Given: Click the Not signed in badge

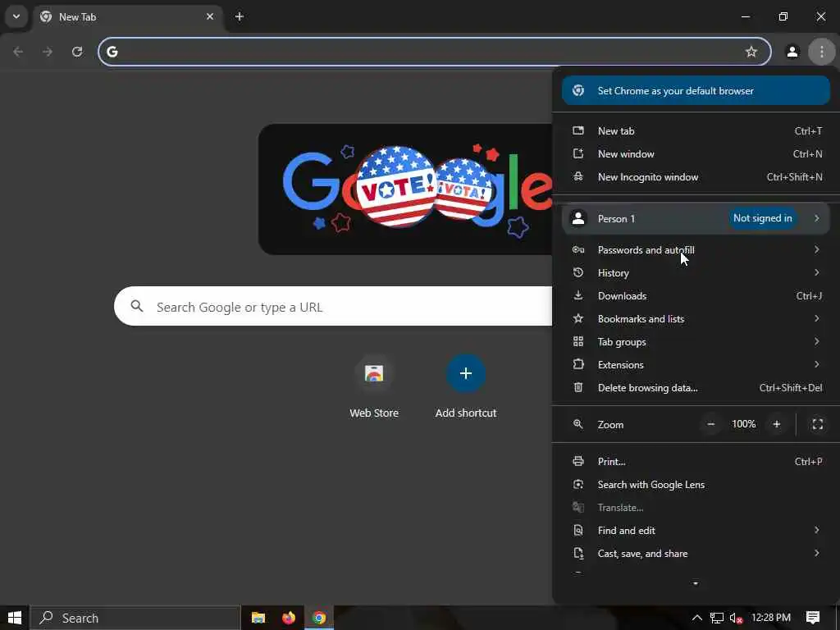Looking at the screenshot, I should tap(762, 218).
